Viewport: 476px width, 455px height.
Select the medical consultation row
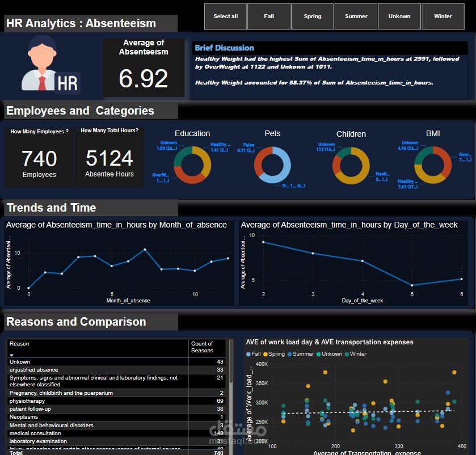pyautogui.click(x=116, y=433)
